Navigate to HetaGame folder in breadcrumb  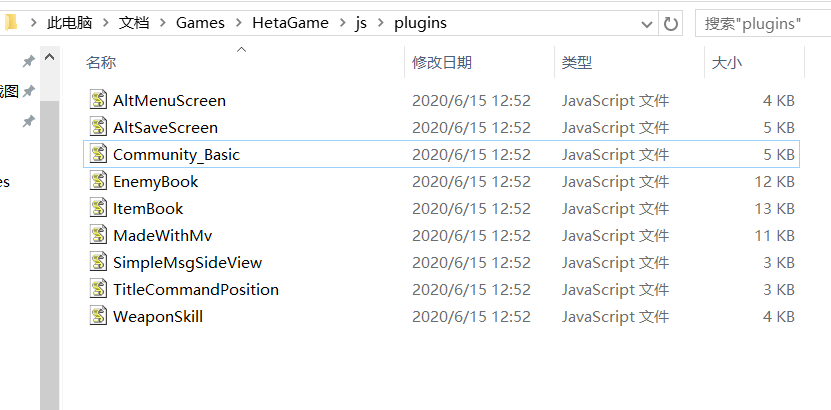coord(290,23)
